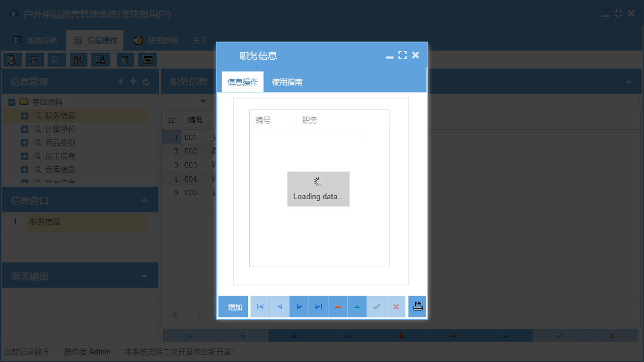Open the print icon in the dialog toolbar

[417, 306]
